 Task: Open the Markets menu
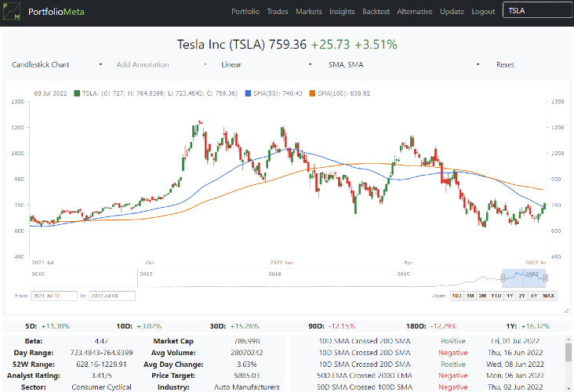point(309,11)
